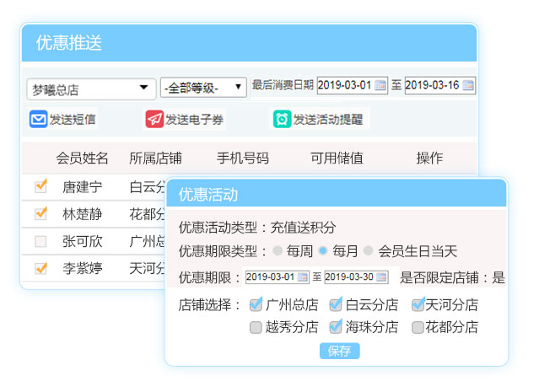Click the green alarm 发送活动提醒 icon
The height and width of the screenshot is (392, 539).
282,120
